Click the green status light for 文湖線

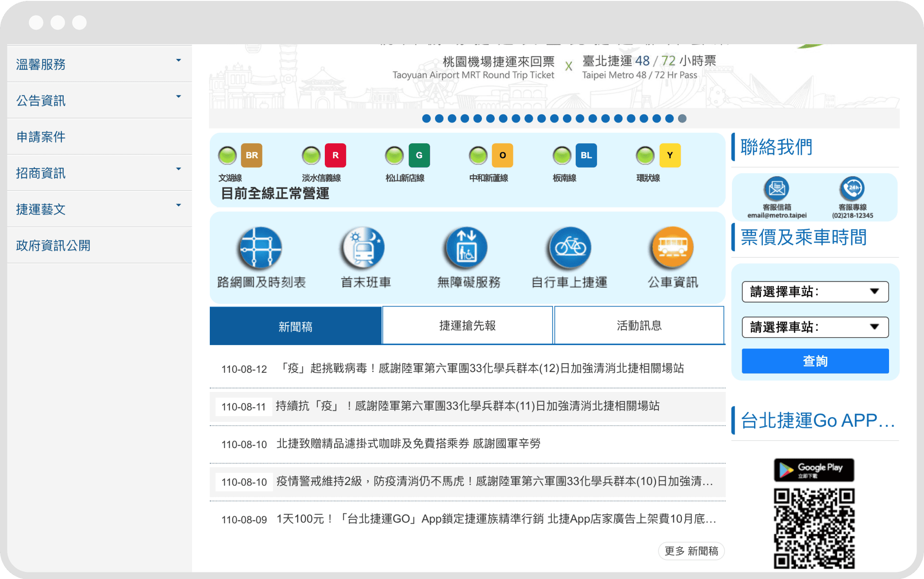(227, 155)
